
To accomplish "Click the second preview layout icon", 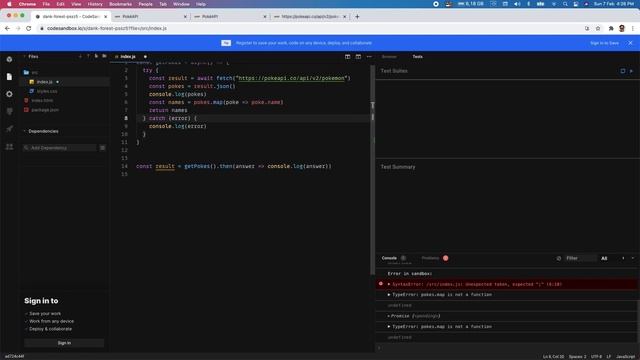I will [x=358, y=57].
